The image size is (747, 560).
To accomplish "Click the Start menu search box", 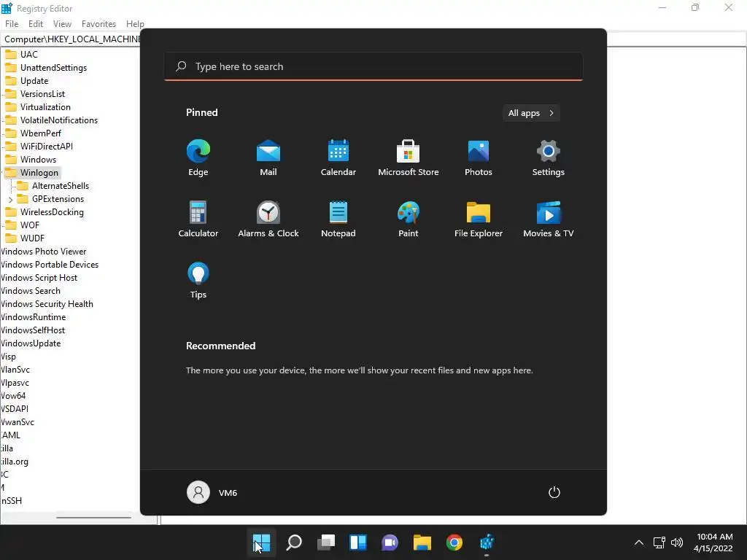I will (x=373, y=66).
